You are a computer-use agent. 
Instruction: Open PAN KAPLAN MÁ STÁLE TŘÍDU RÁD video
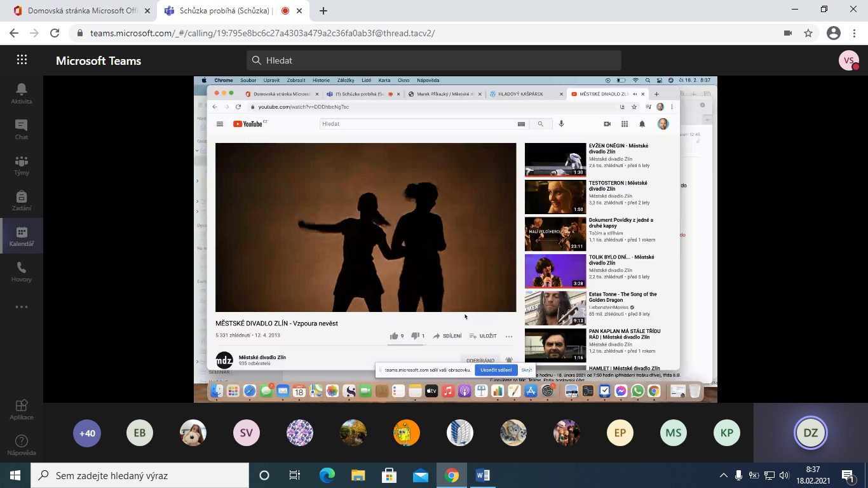pos(555,345)
